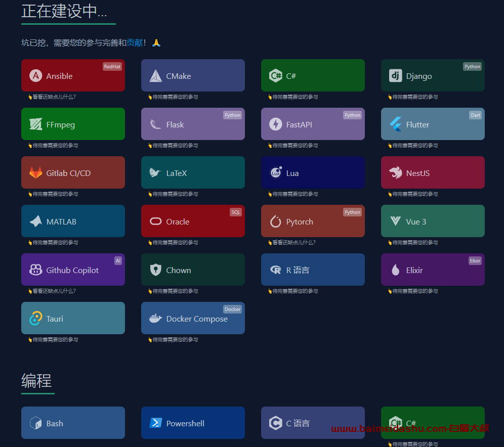Click the Elixir tag badge on the Elixir card
The width and height of the screenshot is (504, 447).
click(x=475, y=260)
